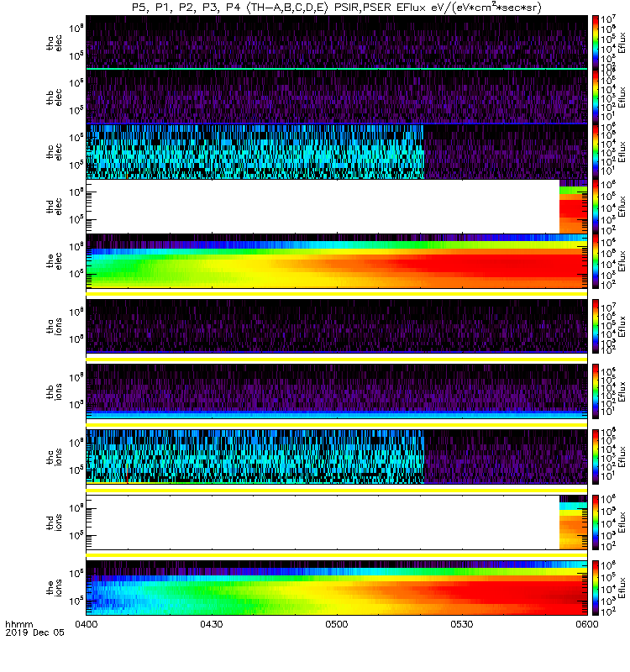Select the 'thd elec' y-axis label

pyautogui.click(x=54, y=207)
